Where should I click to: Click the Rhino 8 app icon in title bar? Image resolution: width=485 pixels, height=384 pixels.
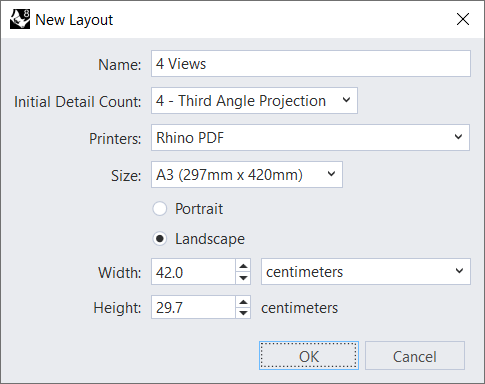(20, 19)
